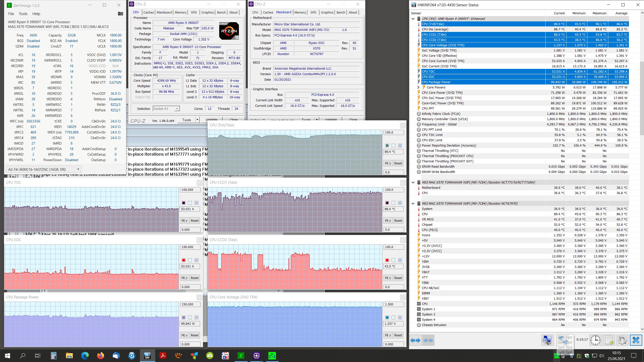The width and height of the screenshot is (644, 362).
Task: Change background color swatch in CPU Core Voltage graph
Action: (393, 318)
